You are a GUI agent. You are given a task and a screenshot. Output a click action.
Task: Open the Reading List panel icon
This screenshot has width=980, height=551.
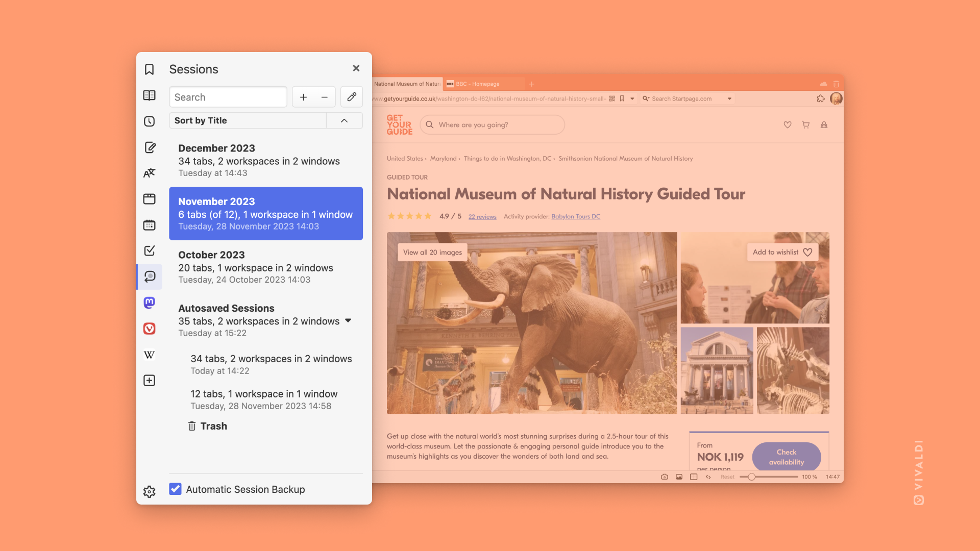pyautogui.click(x=150, y=95)
